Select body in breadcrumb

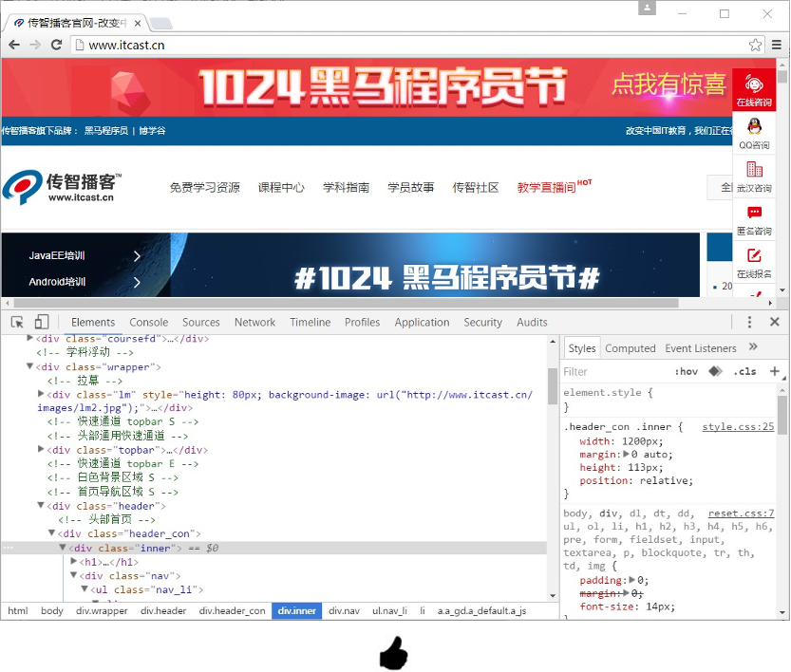coord(52,610)
